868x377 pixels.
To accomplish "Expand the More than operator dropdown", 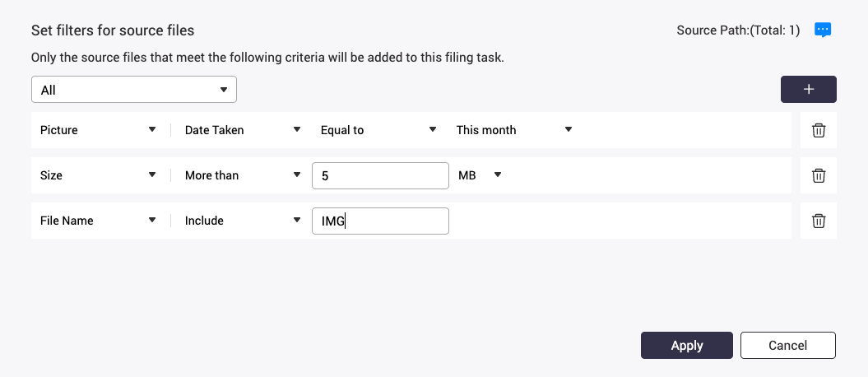I will pos(242,175).
